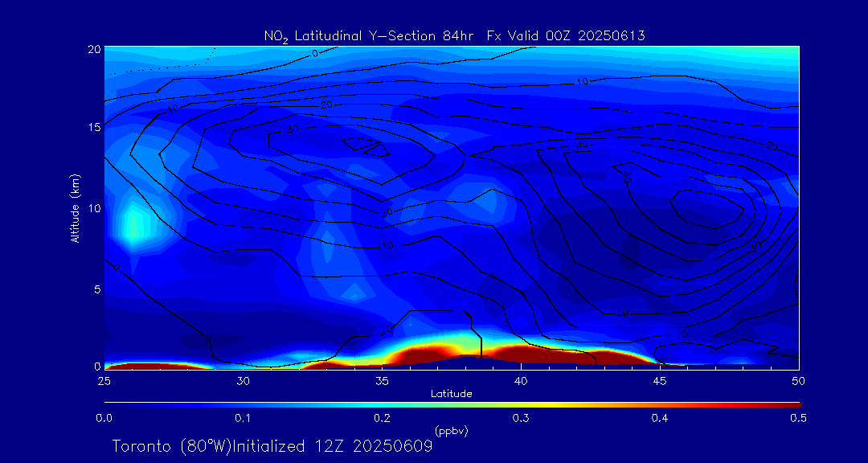Select altitude axis tick label 10
This screenshot has height=463, width=868.
(x=93, y=208)
